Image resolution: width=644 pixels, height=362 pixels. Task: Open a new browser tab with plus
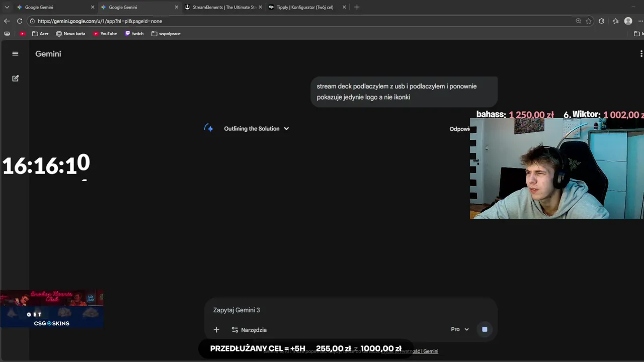357,7
